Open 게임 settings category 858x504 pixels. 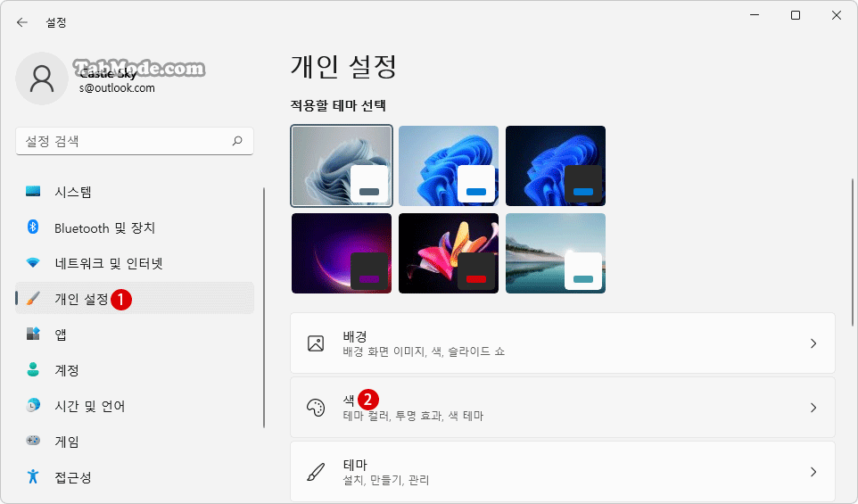[x=135, y=441]
